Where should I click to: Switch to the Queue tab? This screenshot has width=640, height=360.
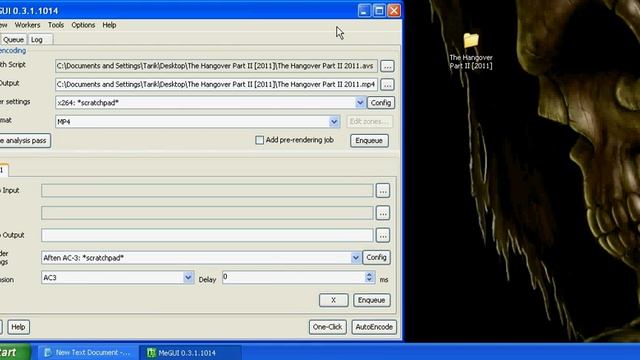tap(13, 40)
